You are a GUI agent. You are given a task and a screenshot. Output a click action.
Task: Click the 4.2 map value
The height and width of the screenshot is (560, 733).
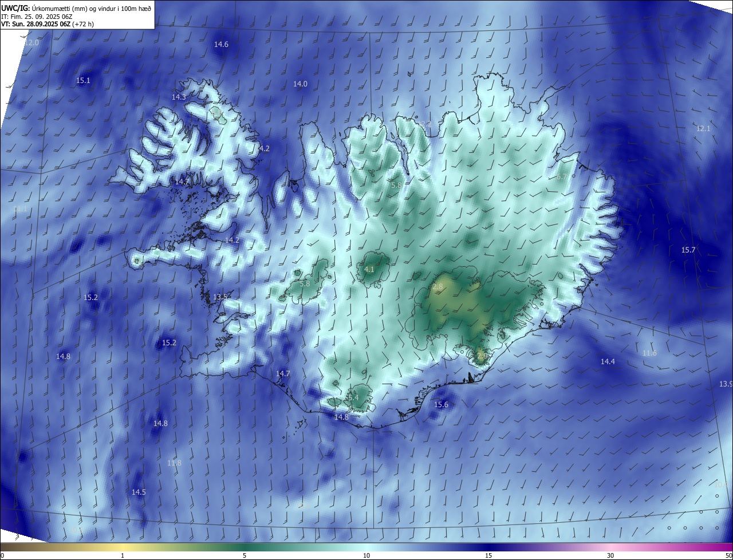tap(264, 149)
